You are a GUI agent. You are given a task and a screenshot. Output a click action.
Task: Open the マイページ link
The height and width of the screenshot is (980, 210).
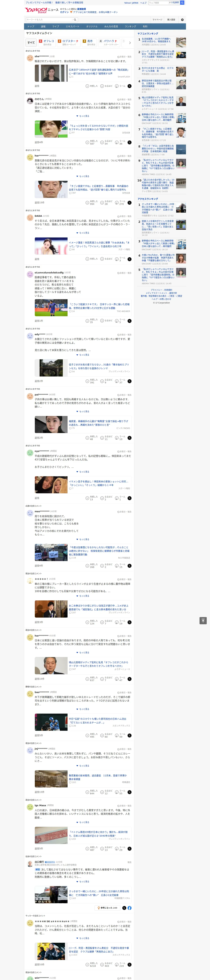tap(157, 20)
